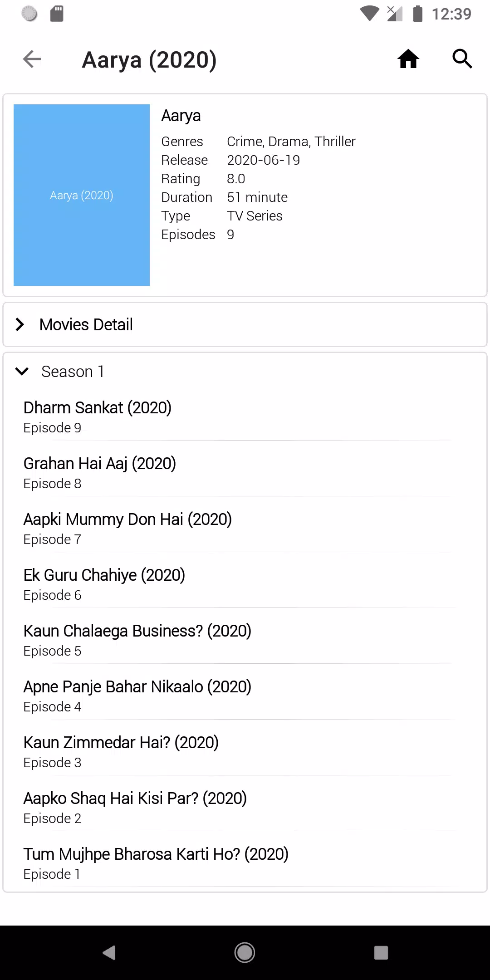This screenshot has width=490, height=980.
Task: Tap the Aarya title in info card
Action: [181, 116]
